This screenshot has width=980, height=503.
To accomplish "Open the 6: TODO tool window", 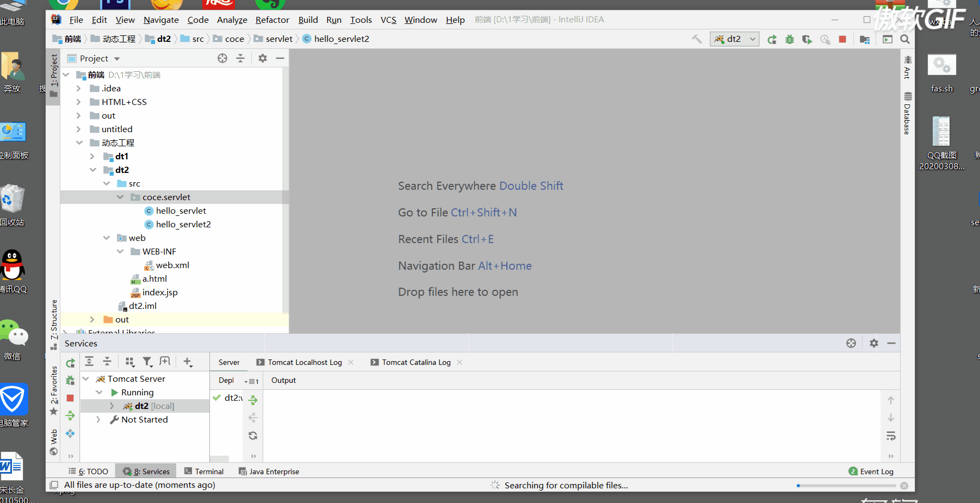I will click(x=88, y=471).
